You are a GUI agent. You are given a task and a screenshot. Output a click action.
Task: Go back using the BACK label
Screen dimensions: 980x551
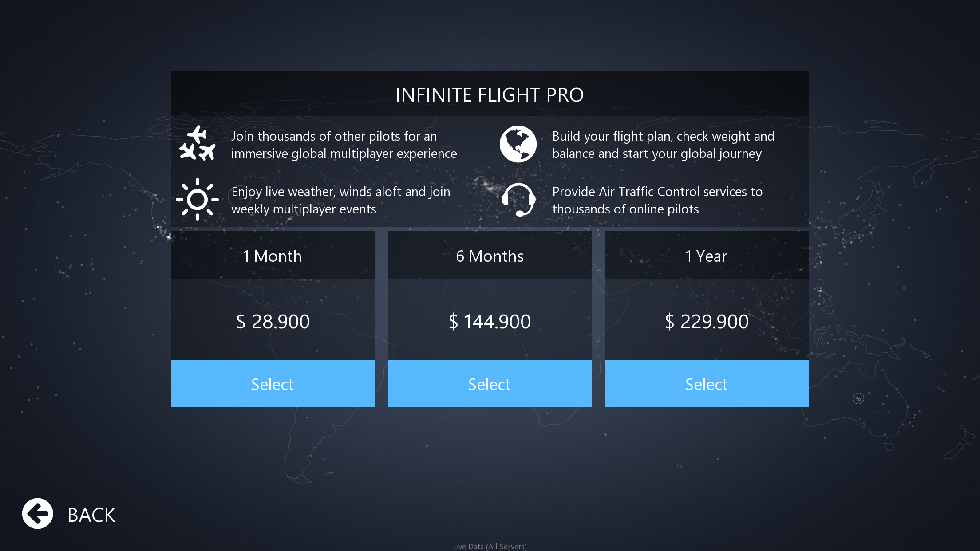91,515
